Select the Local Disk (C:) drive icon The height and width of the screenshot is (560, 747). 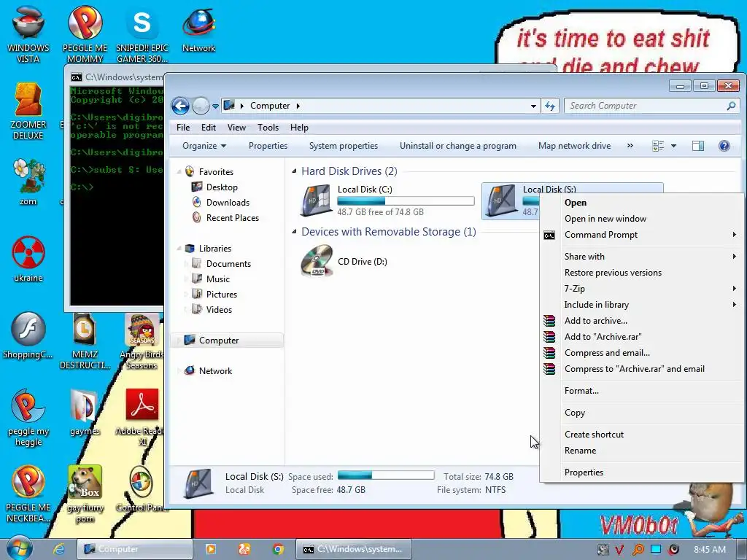316,200
